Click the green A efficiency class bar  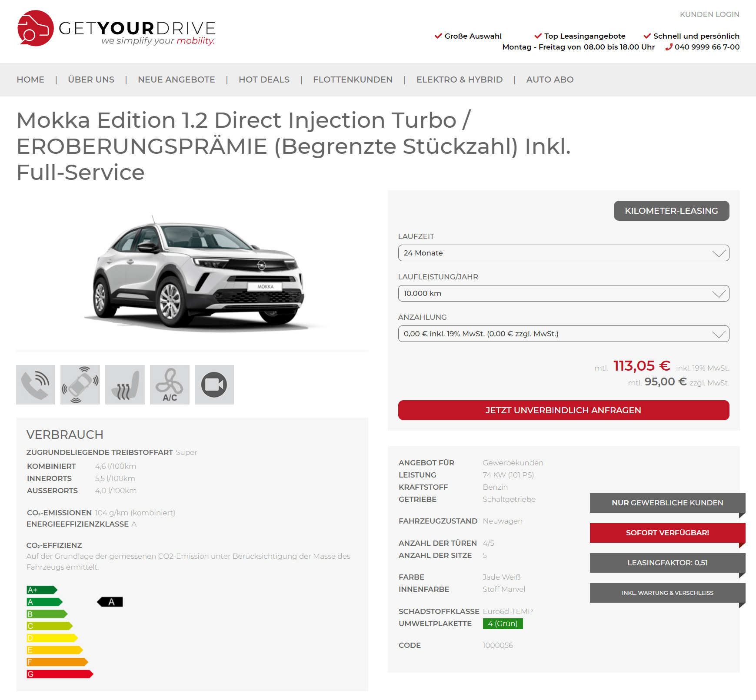coord(44,602)
